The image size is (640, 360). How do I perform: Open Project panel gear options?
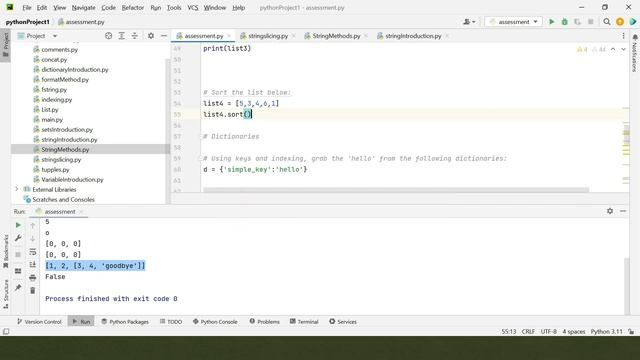(151, 36)
